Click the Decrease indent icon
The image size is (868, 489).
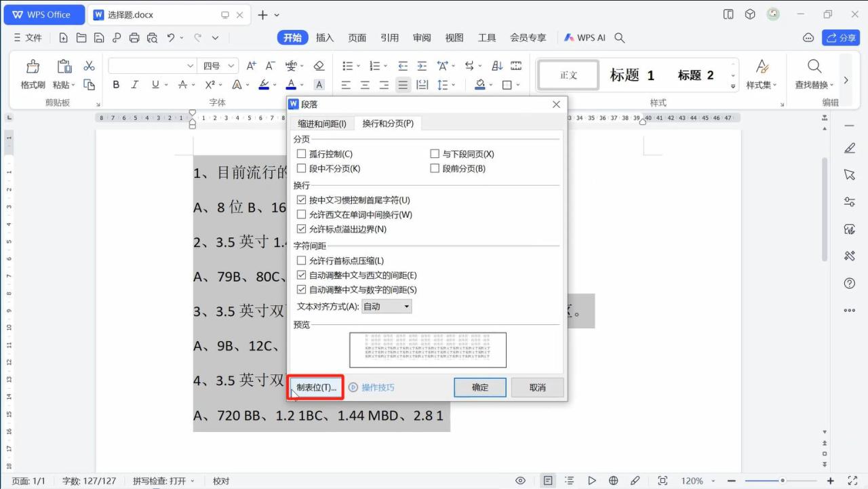coord(403,66)
